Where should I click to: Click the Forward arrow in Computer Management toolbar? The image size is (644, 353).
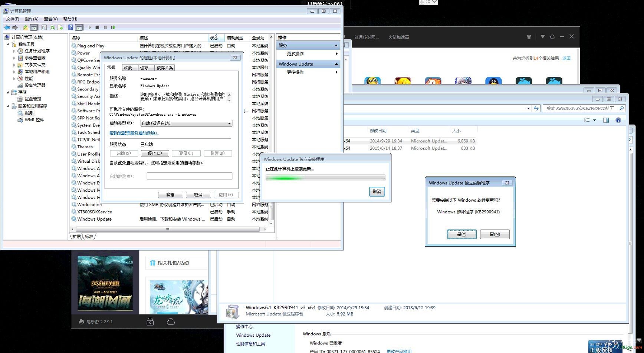(15, 27)
